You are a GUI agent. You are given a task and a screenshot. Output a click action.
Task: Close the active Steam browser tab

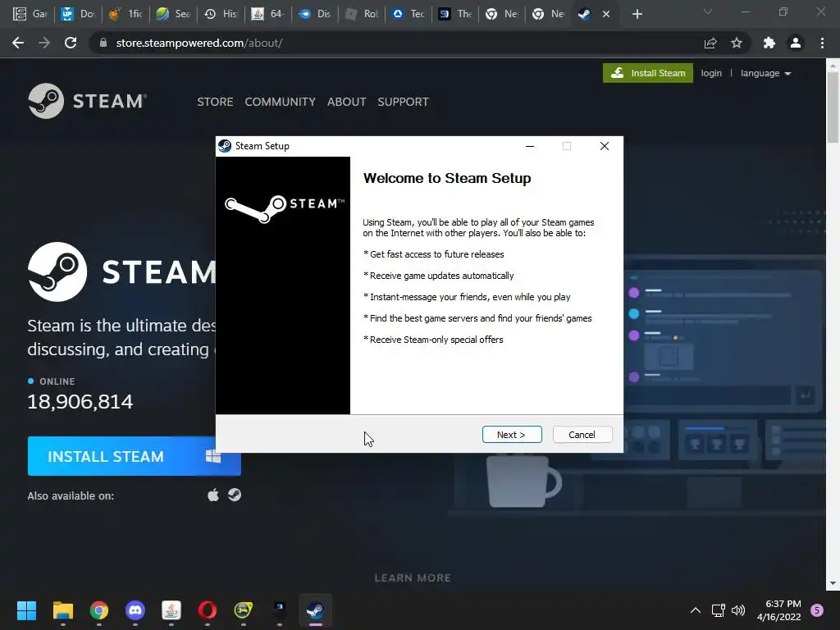[606, 14]
